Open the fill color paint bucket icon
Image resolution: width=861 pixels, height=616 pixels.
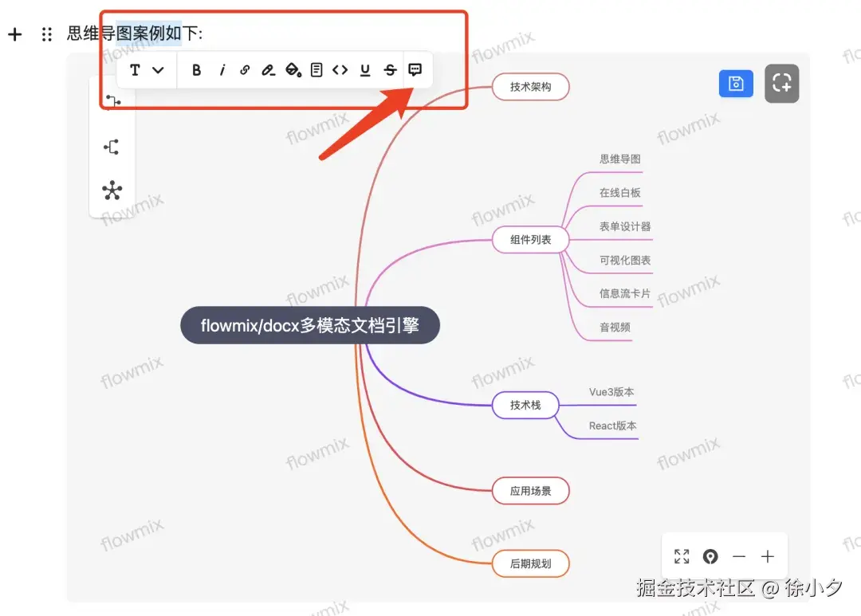[292, 70]
